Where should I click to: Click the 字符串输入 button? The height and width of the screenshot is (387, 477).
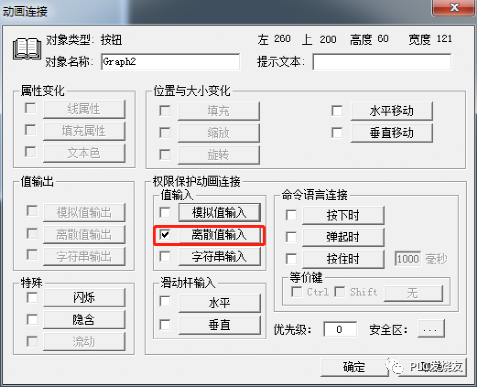[x=219, y=257]
